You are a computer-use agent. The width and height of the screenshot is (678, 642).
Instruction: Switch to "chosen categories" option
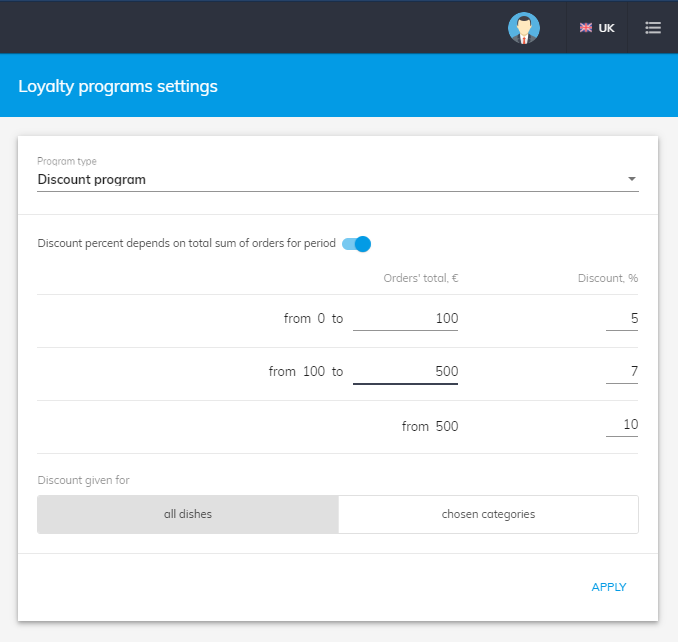point(488,514)
